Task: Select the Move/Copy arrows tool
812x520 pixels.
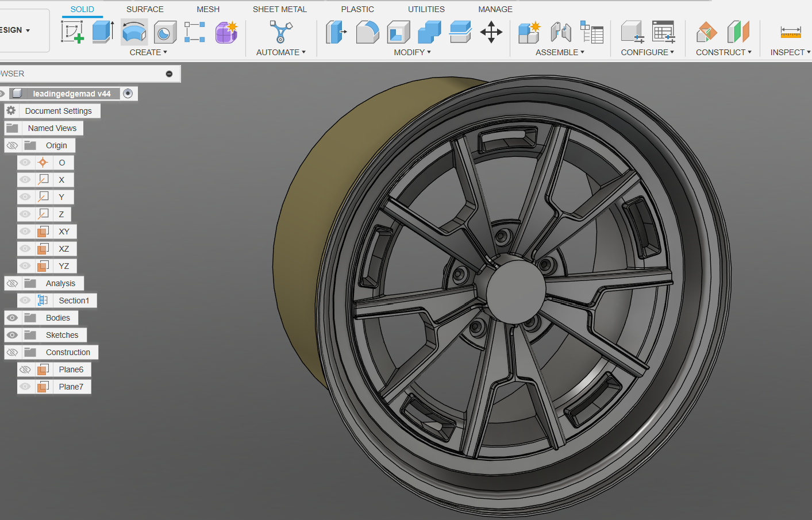Action: coord(491,32)
